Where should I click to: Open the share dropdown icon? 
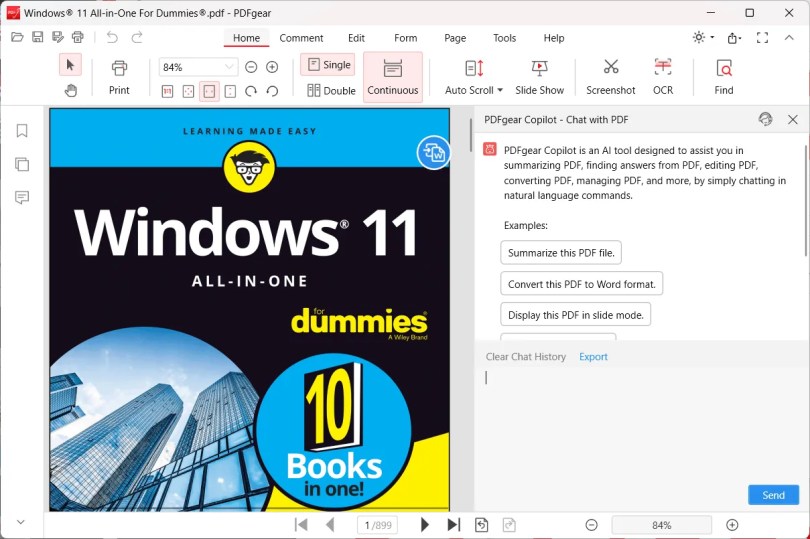(x=734, y=38)
